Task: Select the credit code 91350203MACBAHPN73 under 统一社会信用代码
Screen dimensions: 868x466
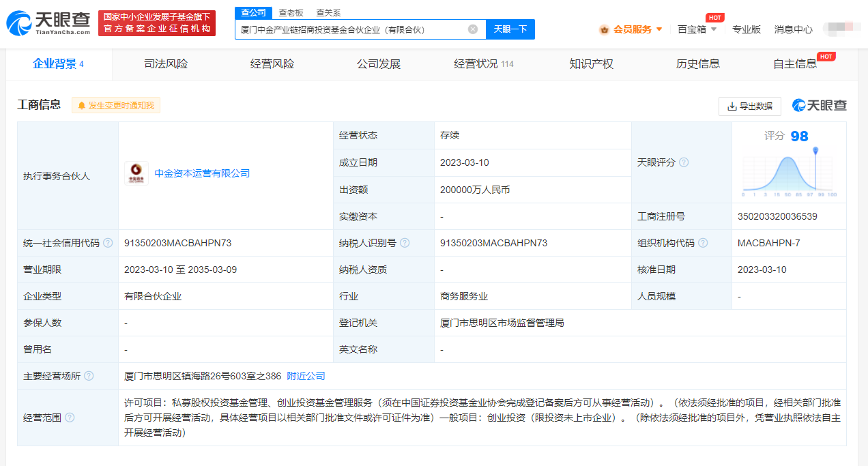Action: pyautogui.click(x=177, y=243)
